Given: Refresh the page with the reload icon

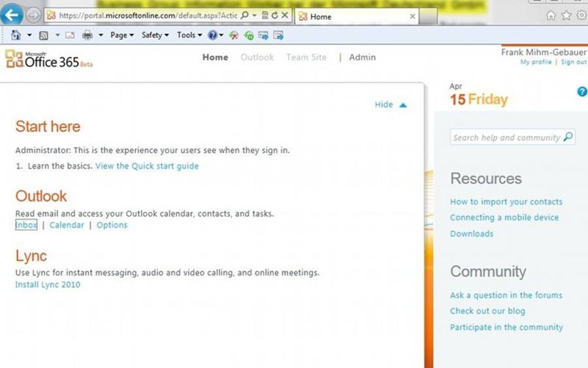Looking at the screenshot, I should tap(275, 16).
